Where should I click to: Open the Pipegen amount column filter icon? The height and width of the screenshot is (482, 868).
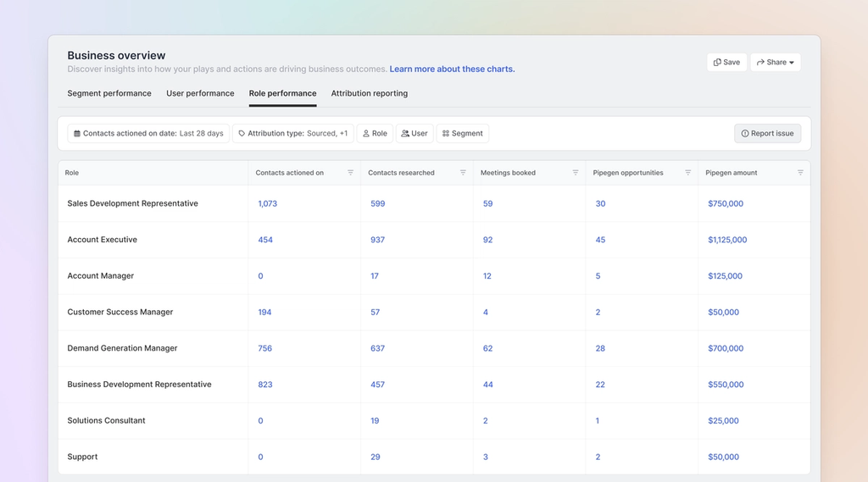click(800, 173)
